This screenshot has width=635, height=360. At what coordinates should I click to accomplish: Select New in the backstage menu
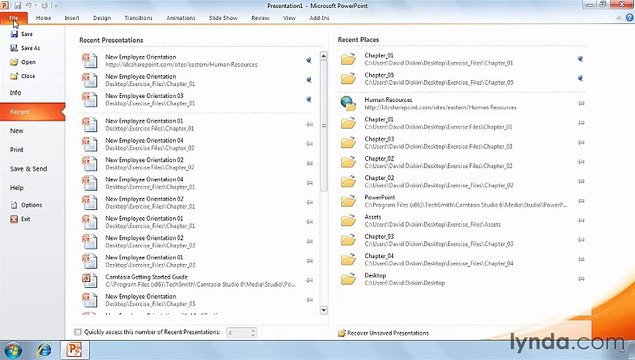point(17,131)
